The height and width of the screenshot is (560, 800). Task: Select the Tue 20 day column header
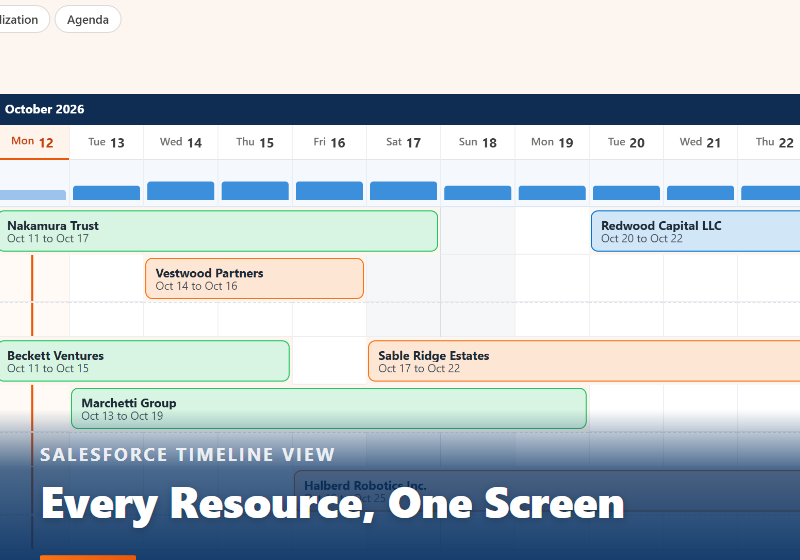[626, 142]
